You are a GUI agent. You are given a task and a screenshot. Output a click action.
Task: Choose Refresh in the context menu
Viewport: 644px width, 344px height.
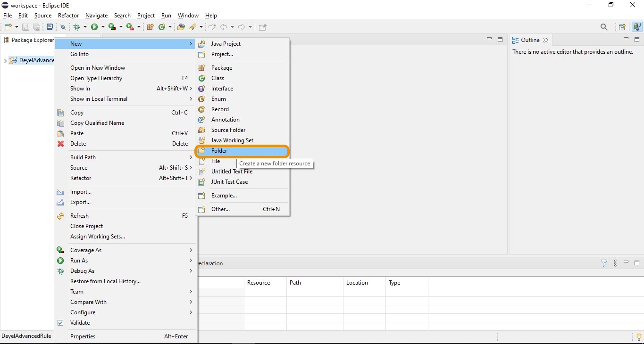point(126,216)
